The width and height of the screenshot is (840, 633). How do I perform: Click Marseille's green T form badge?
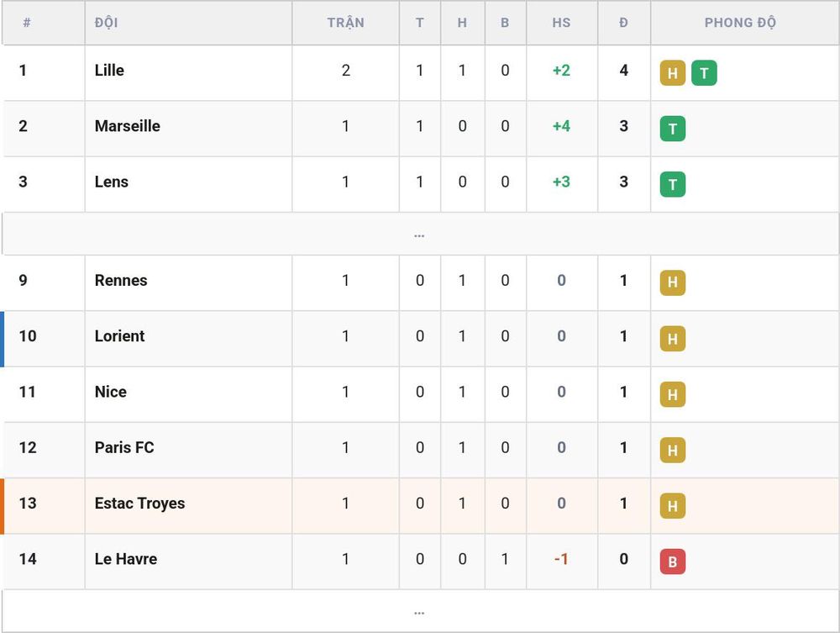point(672,129)
